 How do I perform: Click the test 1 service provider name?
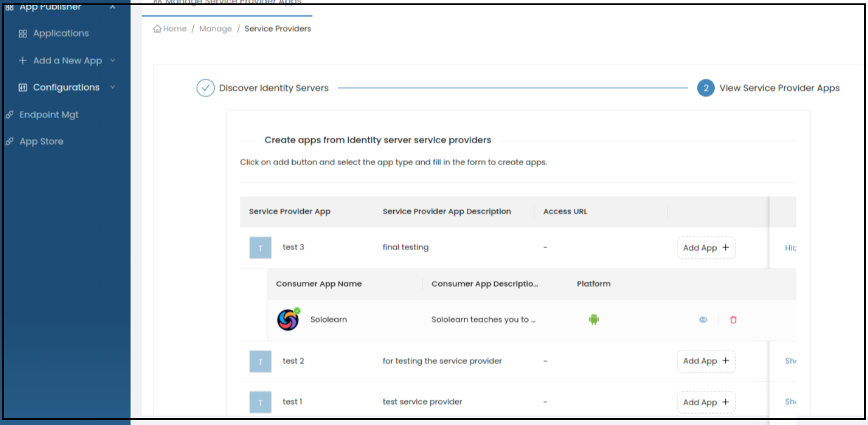click(x=293, y=402)
